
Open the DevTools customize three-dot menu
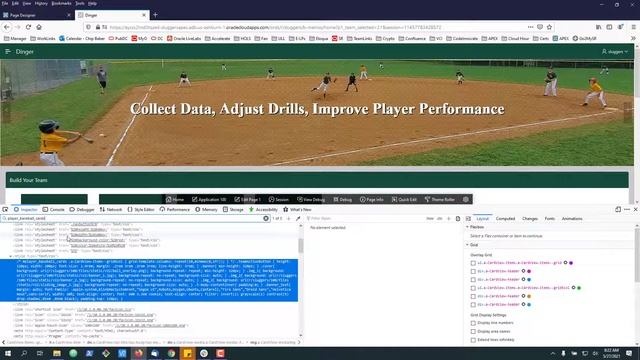627,209
